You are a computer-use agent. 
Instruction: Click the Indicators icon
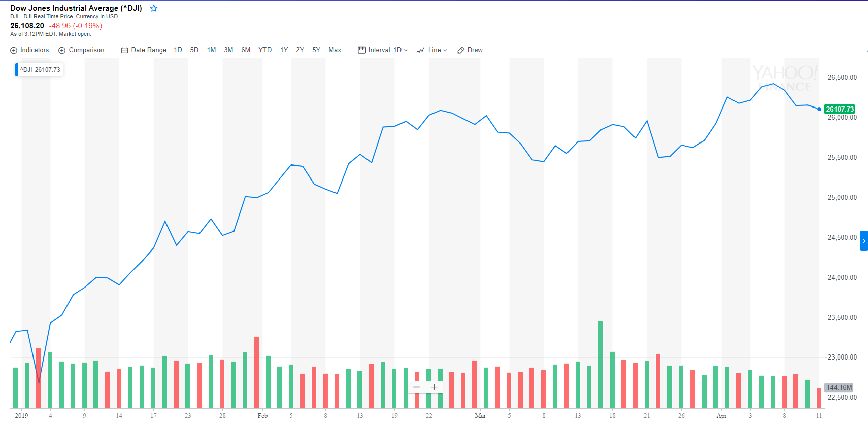coord(14,50)
